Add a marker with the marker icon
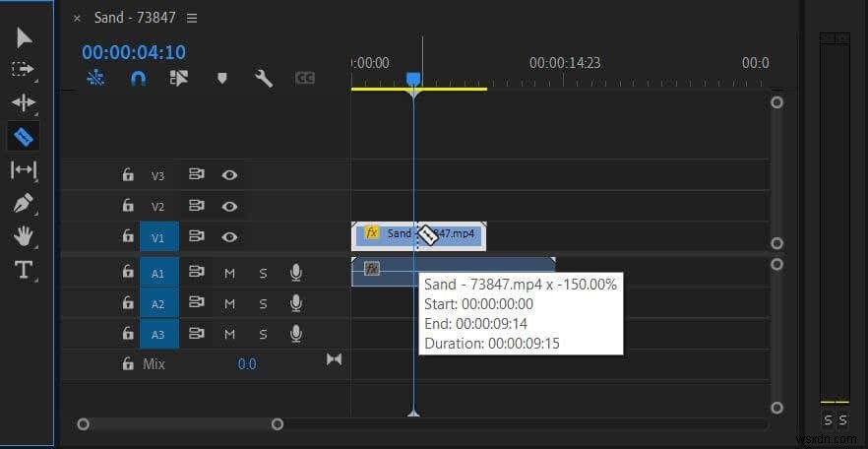868x449 pixels. click(x=222, y=79)
